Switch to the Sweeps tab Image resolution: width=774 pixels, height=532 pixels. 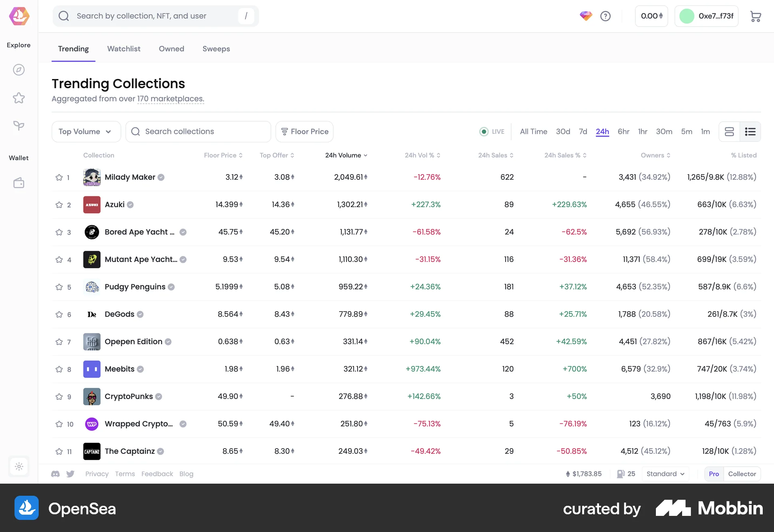click(x=216, y=49)
